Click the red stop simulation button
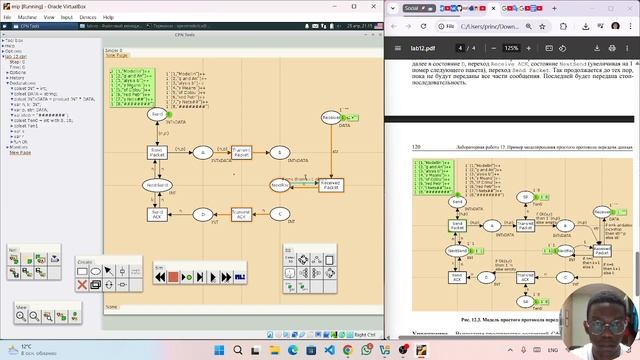This screenshot has height=360, width=640. click(173, 277)
